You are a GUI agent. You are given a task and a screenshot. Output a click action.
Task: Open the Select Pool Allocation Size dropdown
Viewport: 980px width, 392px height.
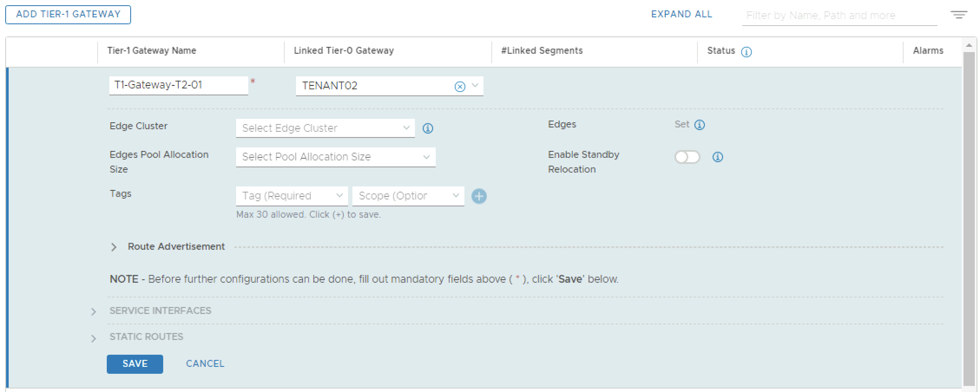click(x=335, y=157)
